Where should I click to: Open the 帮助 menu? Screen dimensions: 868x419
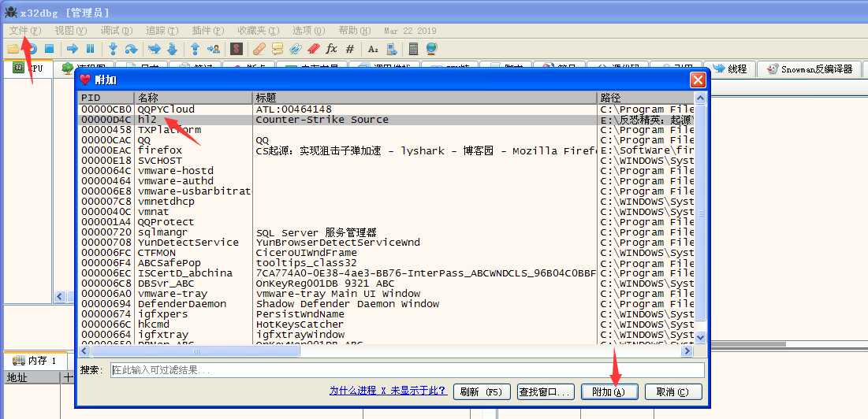tap(354, 31)
